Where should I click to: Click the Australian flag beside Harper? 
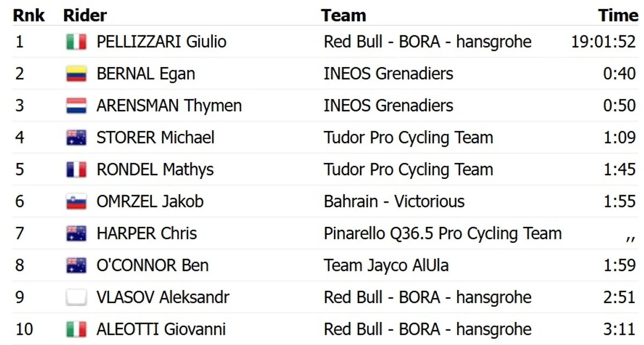click(x=76, y=233)
